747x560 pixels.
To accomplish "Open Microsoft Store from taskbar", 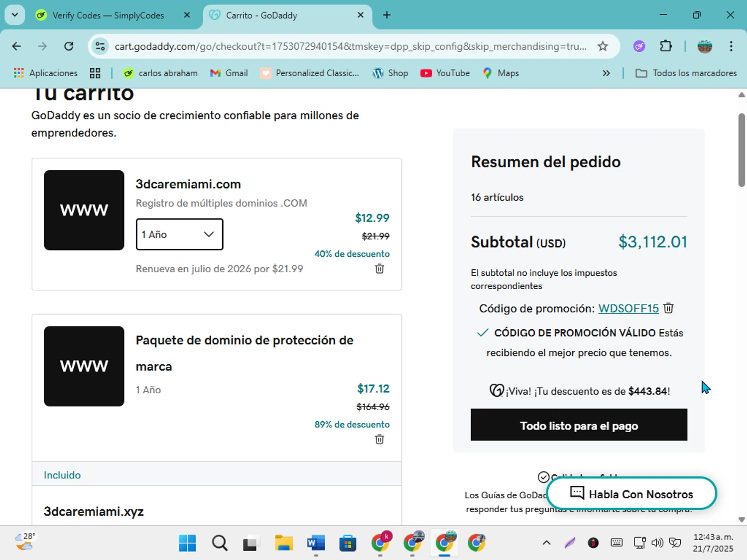I will pyautogui.click(x=348, y=543).
